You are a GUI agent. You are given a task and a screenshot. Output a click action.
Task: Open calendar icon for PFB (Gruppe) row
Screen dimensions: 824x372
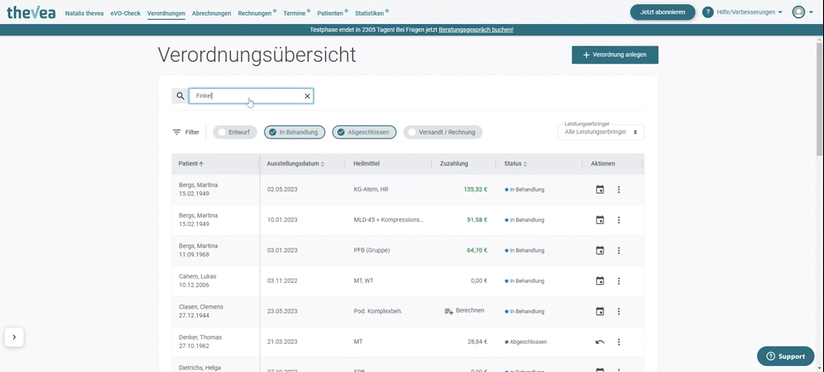click(600, 251)
